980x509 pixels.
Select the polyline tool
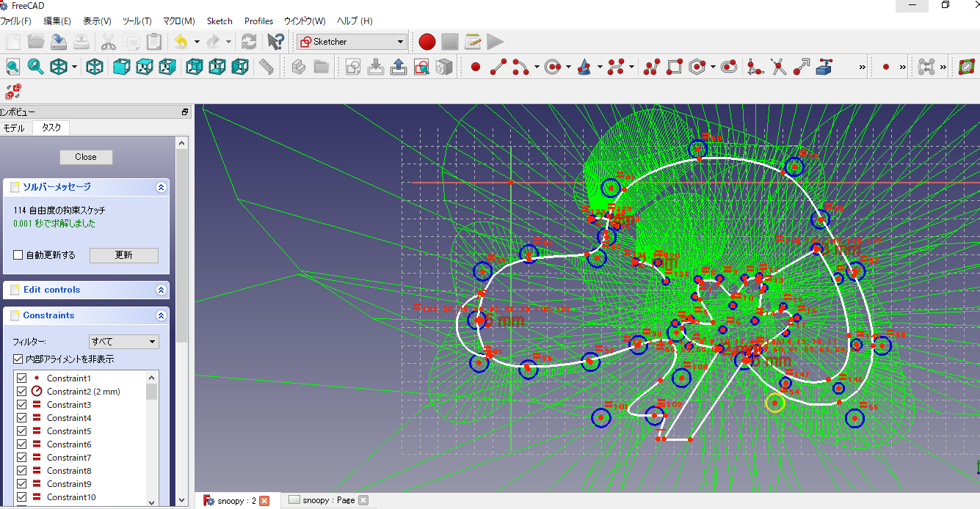point(652,67)
